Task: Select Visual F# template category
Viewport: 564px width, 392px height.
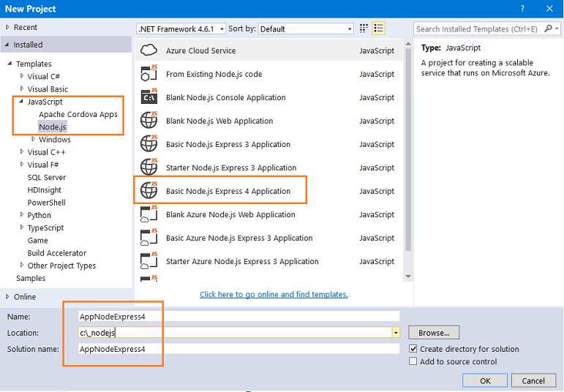Action: 43,165
